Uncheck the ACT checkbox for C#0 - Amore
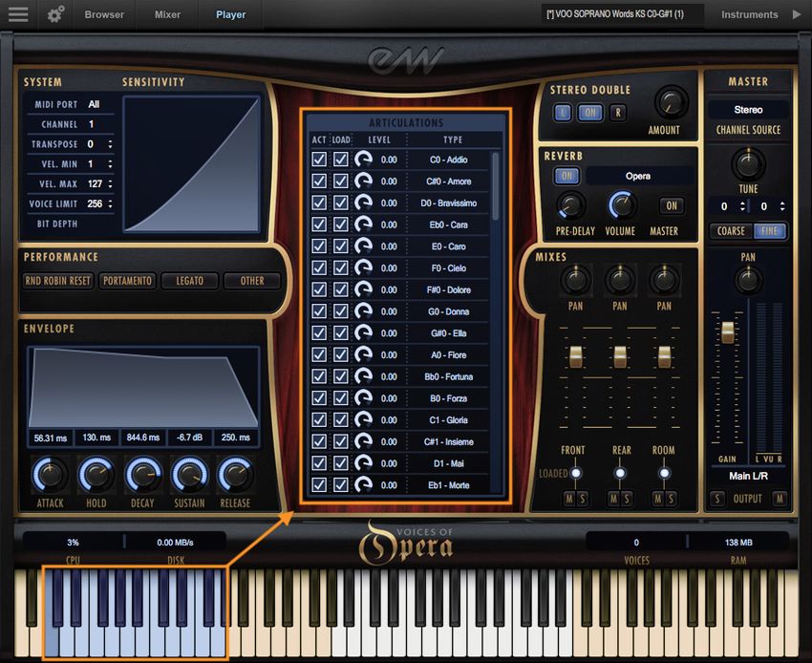 [319, 182]
